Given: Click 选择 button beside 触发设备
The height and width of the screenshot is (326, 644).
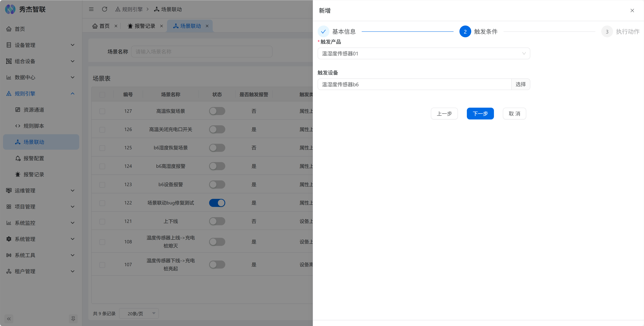Looking at the screenshot, I should (521, 84).
